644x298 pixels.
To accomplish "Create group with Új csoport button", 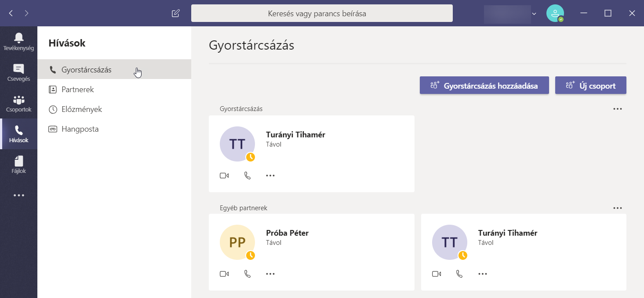I will pyautogui.click(x=590, y=86).
